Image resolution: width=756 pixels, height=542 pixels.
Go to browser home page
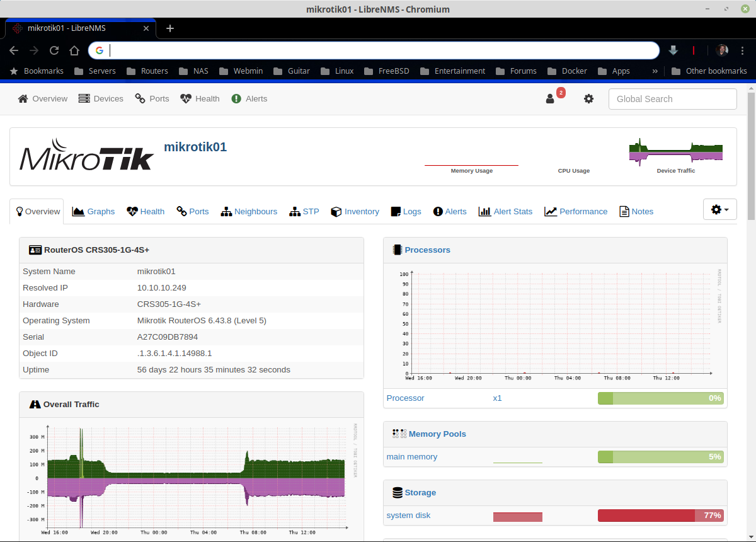pos(74,50)
